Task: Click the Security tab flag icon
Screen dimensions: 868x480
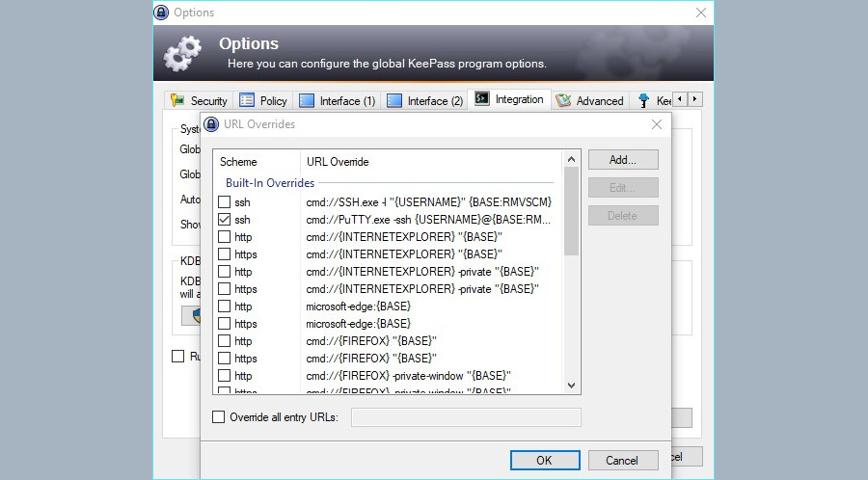Action: pos(177,100)
